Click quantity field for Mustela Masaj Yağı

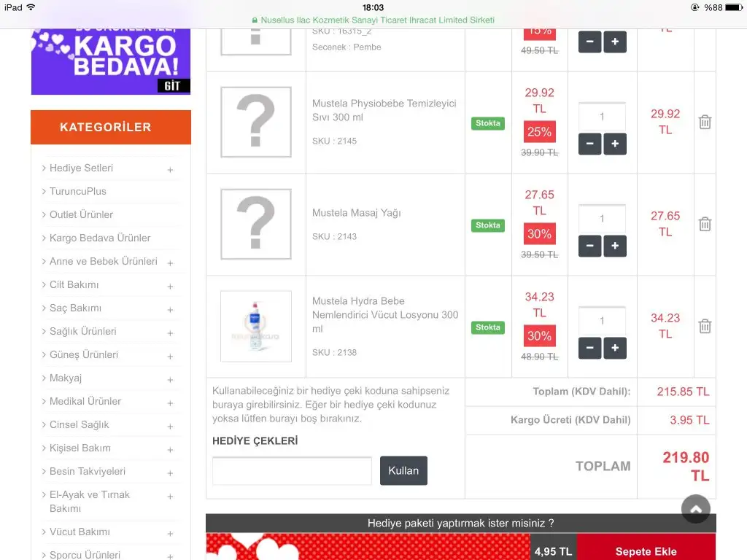[x=602, y=219]
